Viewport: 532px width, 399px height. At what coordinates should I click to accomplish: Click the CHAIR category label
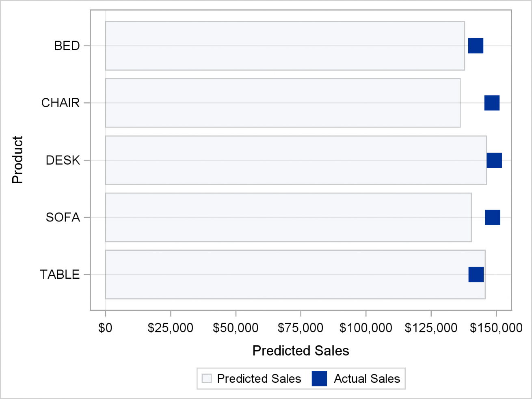tap(61, 103)
